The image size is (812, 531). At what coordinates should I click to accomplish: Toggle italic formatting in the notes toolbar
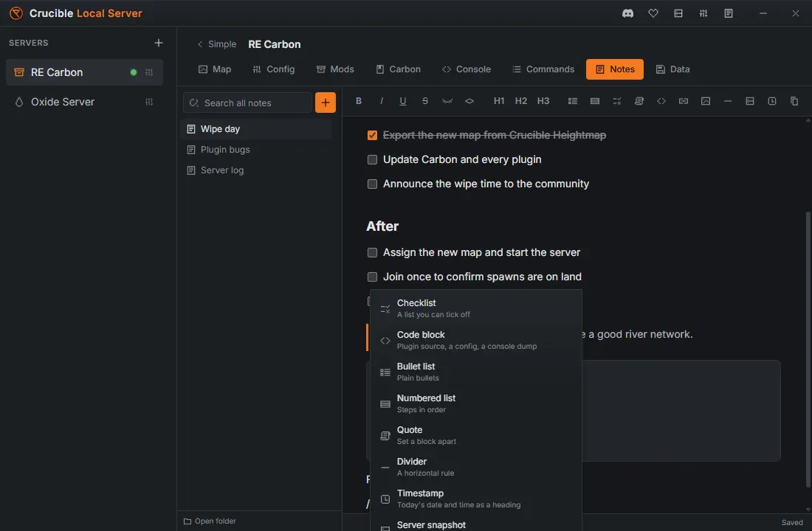click(381, 101)
